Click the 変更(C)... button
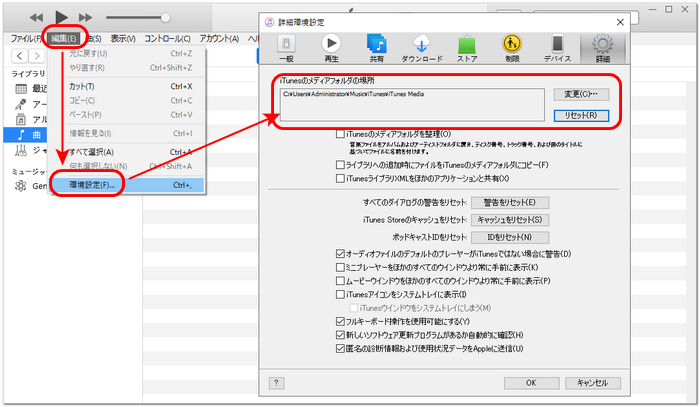 coord(581,94)
